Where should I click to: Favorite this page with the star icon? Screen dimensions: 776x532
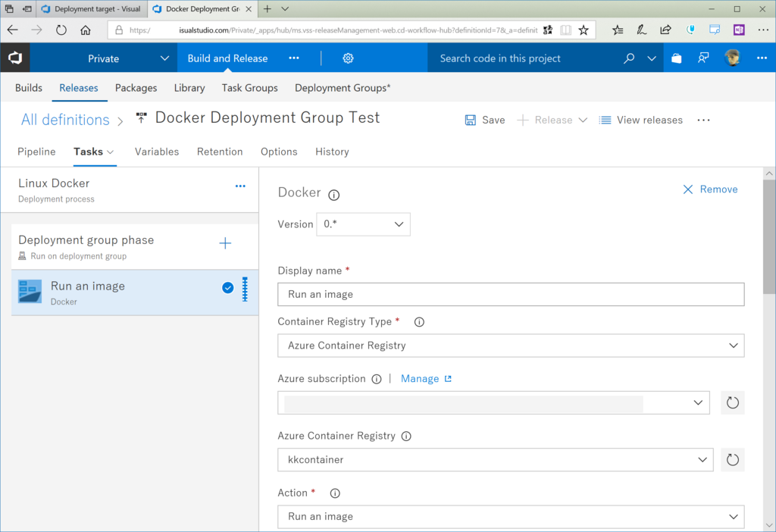pos(584,30)
